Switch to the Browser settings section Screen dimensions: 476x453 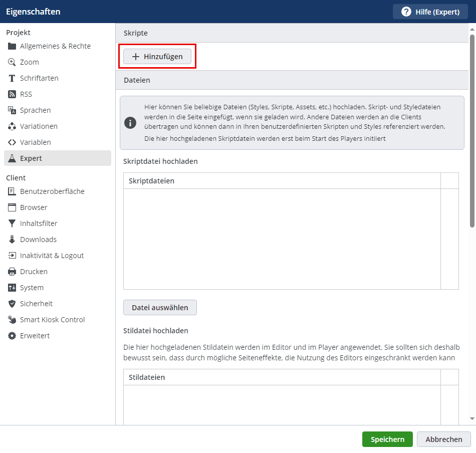34,207
